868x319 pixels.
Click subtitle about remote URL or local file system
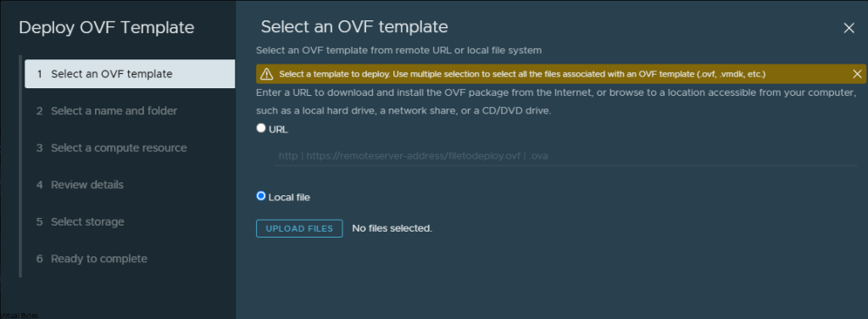[x=398, y=50]
